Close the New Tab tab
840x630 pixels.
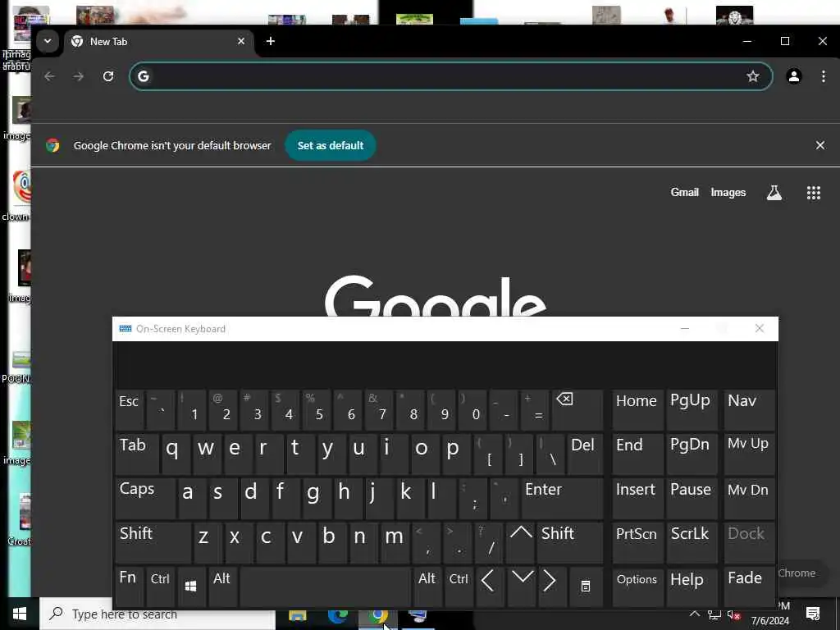pos(241,41)
